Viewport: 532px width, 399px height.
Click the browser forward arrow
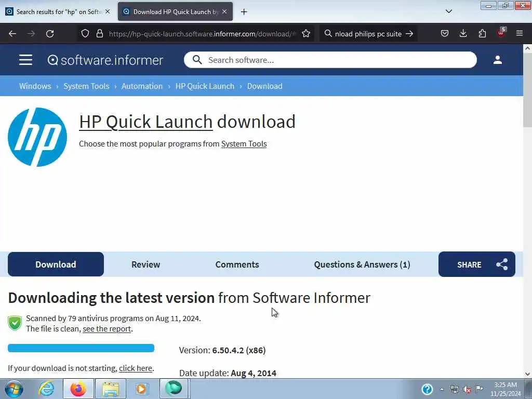pyautogui.click(x=31, y=34)
